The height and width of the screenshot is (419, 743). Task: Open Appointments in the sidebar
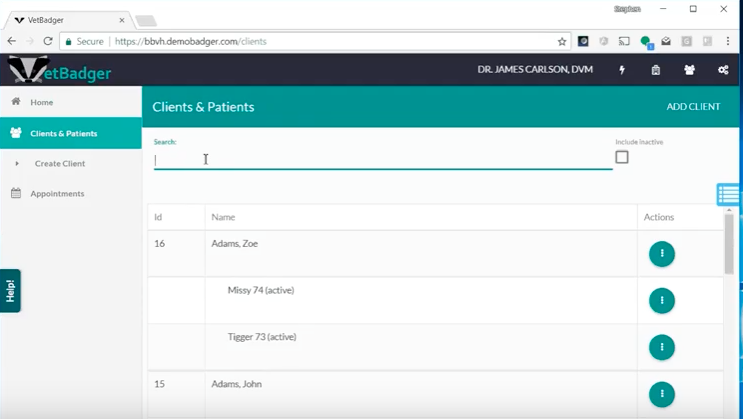click(56, 193)
